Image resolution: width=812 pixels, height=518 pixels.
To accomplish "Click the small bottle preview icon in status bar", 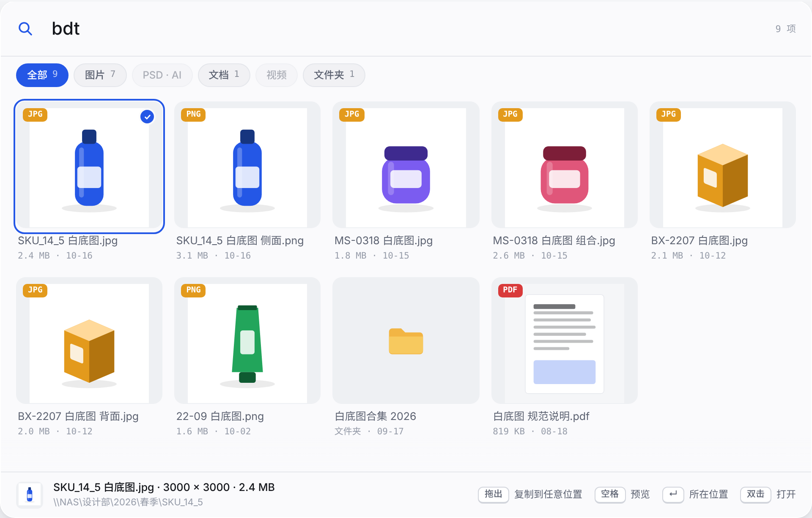I will (x=30, y=494).
